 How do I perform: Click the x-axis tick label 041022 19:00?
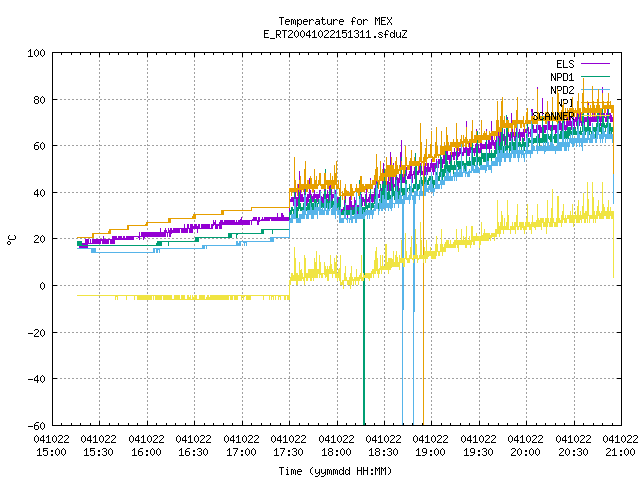click(431, 446)
